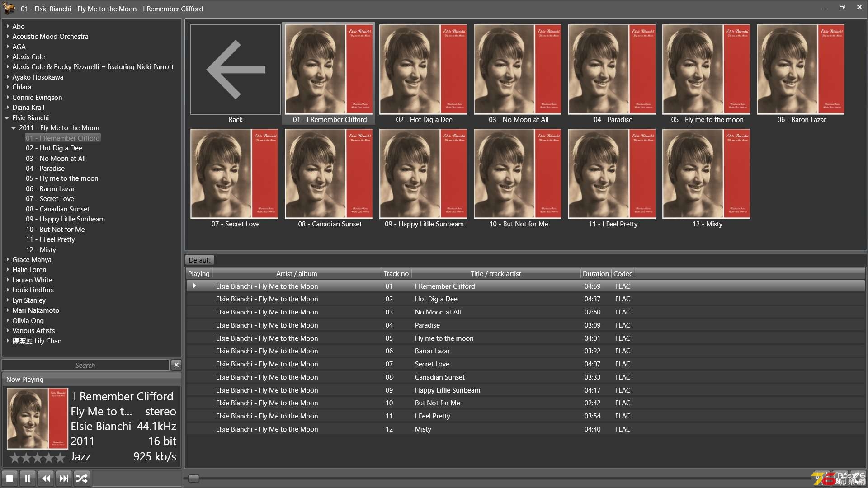Viewport: 868px width, 488px height.
Task: Sort by Duration column header
Action: pos(595,273)
